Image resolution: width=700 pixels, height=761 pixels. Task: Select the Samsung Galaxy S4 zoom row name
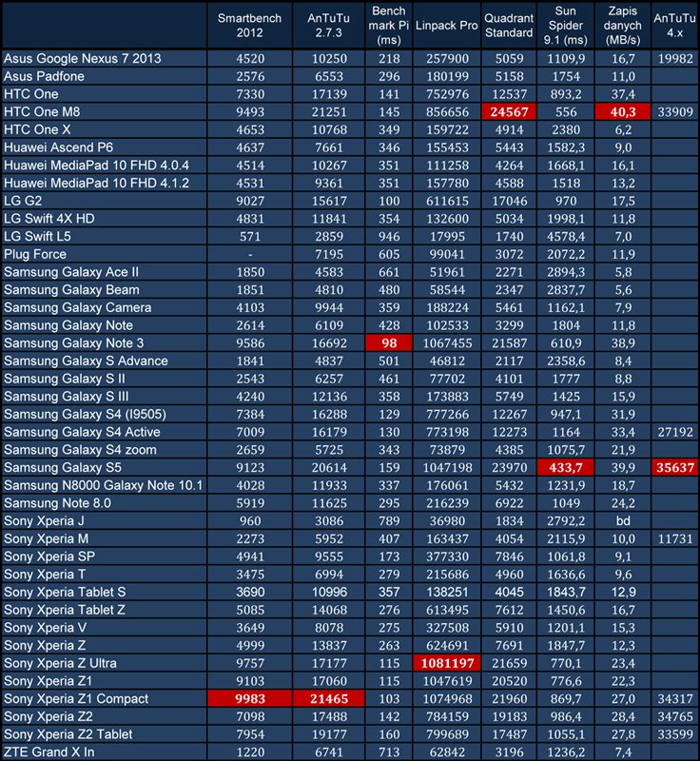coord(80,450)
